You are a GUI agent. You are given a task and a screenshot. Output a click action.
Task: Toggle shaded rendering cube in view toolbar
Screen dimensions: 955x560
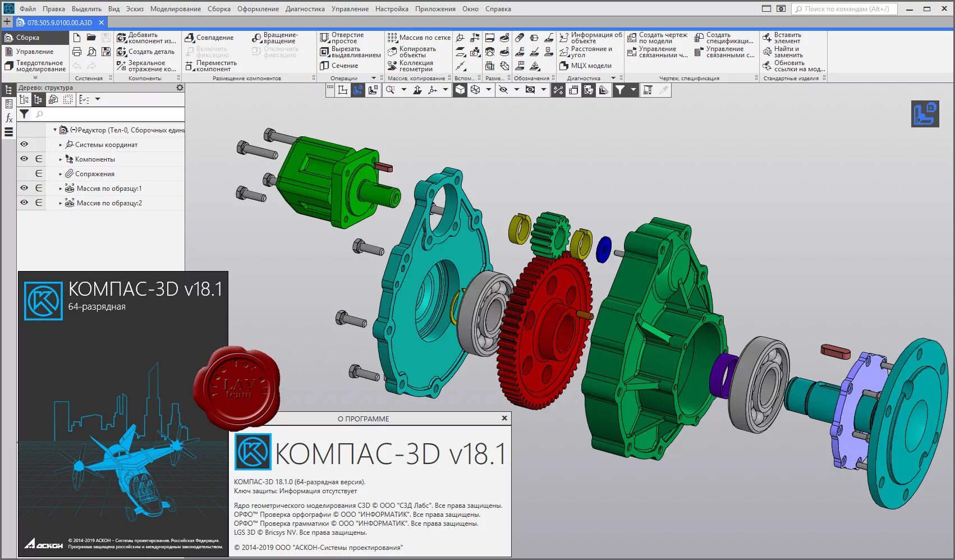(x=460, y=90)
